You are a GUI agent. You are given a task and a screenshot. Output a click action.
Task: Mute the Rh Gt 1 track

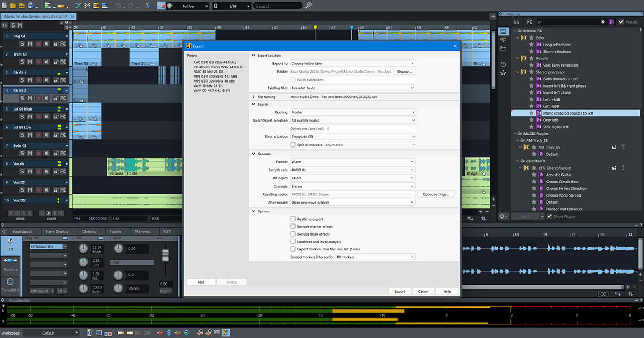tap(30, 80)
